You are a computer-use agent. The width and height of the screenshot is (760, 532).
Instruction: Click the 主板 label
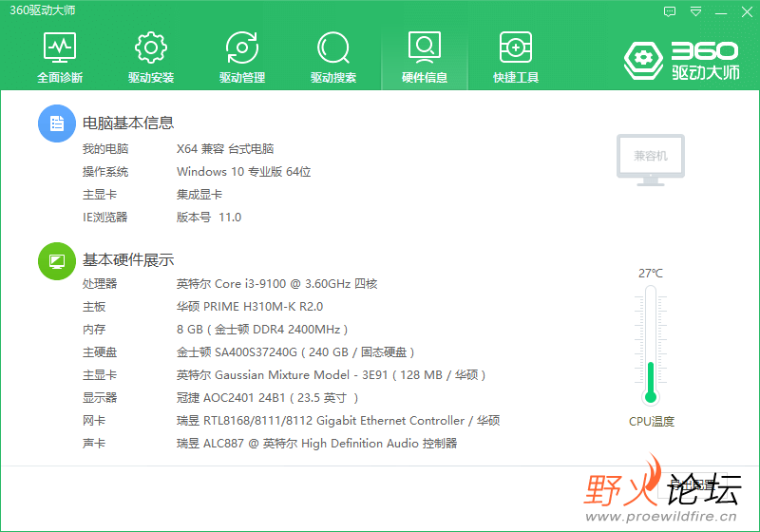coord(94,306)
